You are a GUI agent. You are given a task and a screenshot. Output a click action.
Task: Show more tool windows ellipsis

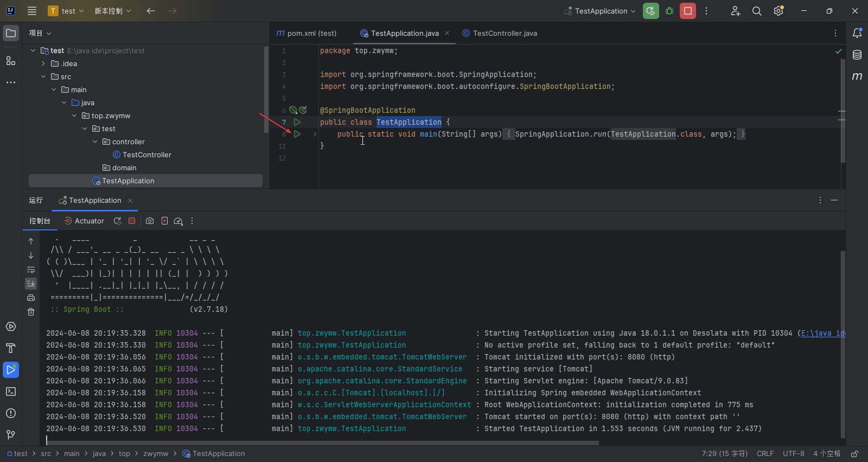click(11, 82)
